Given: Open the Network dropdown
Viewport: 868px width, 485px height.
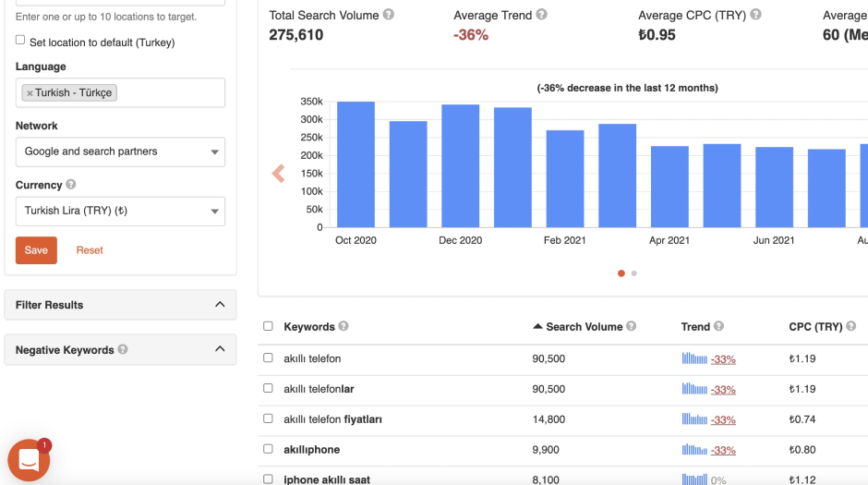Looking at the screenshot, I should pyautogui.click(x=120, y=152).
